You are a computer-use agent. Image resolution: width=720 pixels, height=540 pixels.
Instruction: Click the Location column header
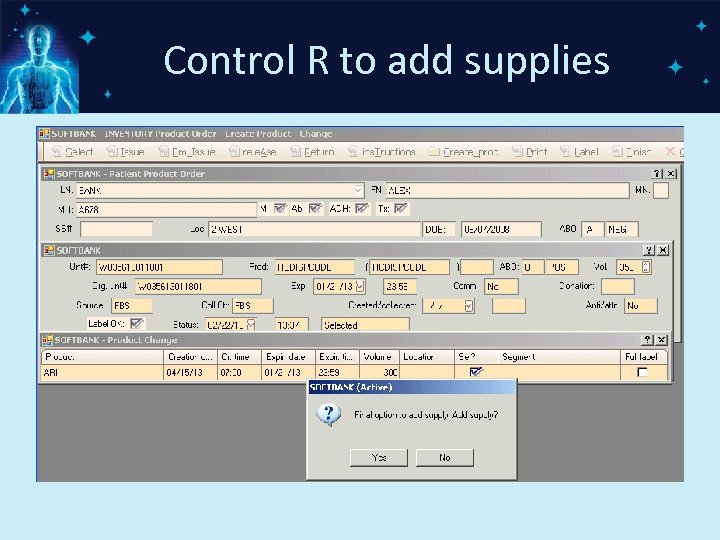427,357
